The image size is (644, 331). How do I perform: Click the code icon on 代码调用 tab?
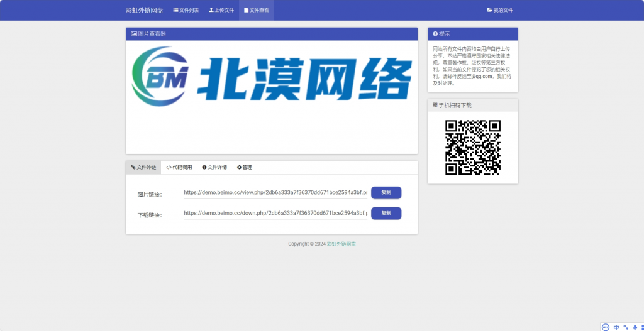169,167
